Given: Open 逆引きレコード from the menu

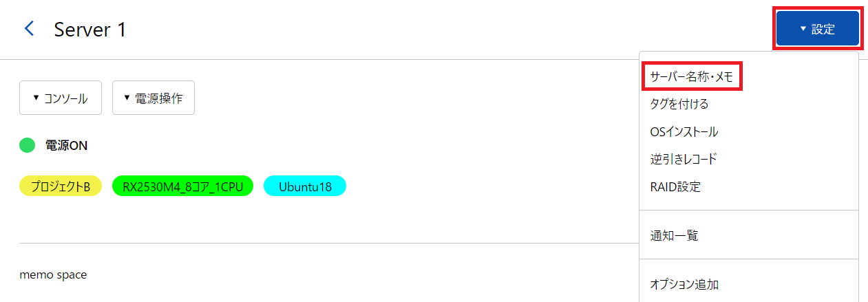Looking at the screenshot, I should [x=683, y=160].
